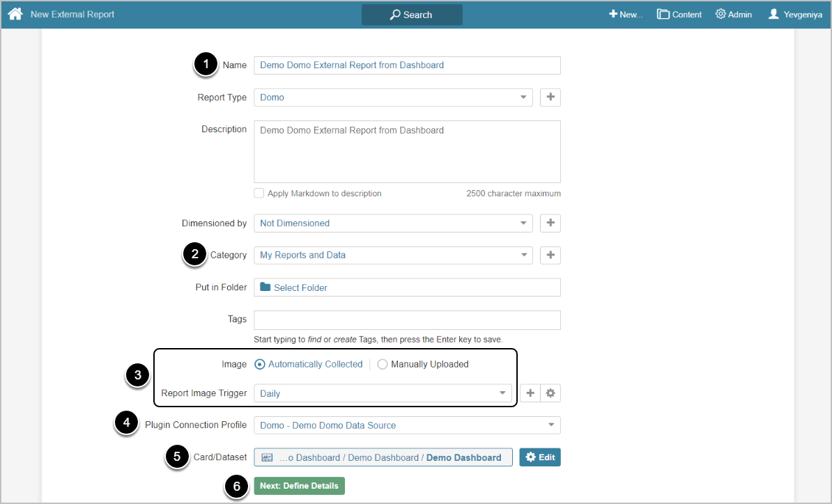This screenshot has height=504, width=832.
Task: Open the New... menu
Action: pos(626,15)
